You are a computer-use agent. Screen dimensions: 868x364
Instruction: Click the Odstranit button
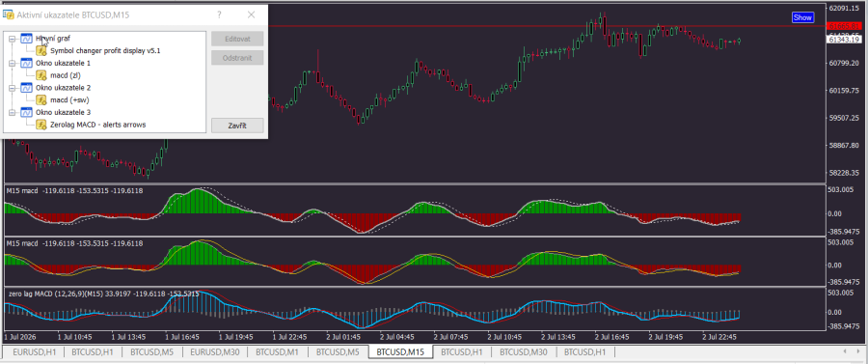tap(237, 58)
